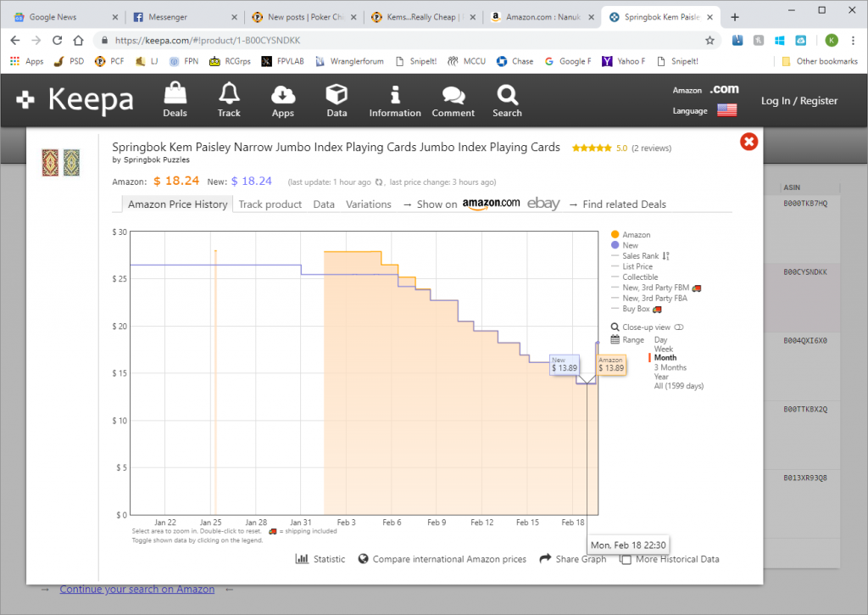Viewport: 868px width, 615px height.
Task: Click the Google F bookmark
Action: pyautogui.click(x=568, y=61)
